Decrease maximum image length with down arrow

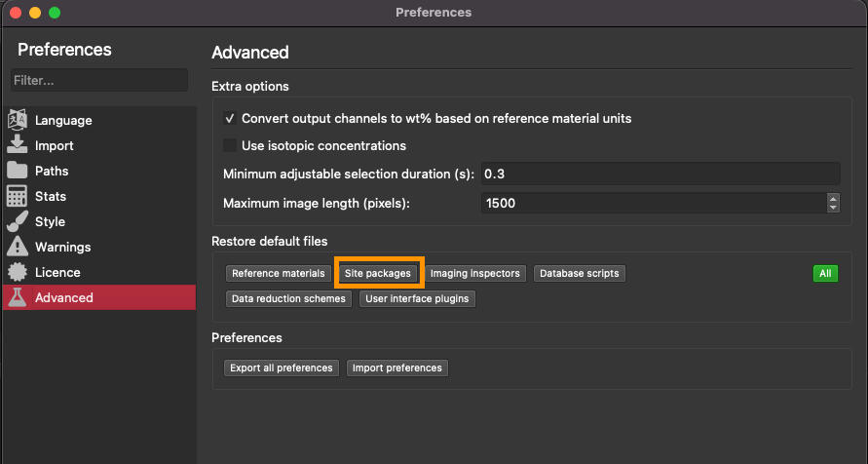tap(833, 208)
